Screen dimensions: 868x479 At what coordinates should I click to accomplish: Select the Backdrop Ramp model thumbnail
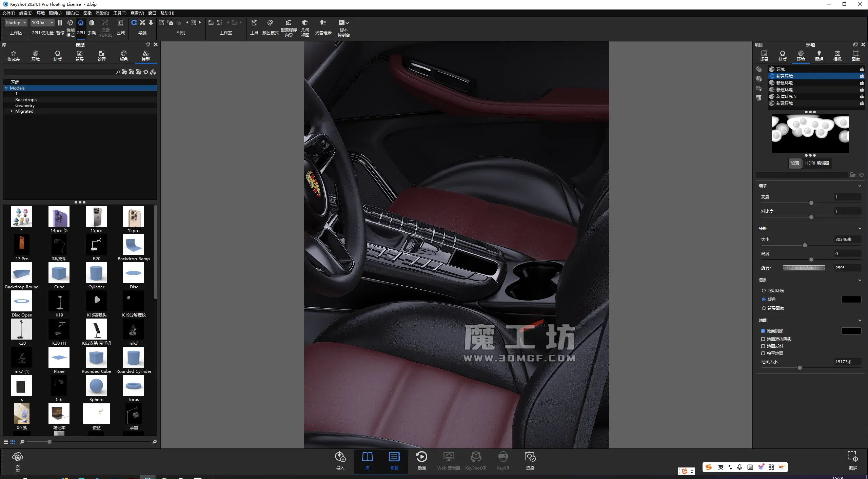[134, 245]
